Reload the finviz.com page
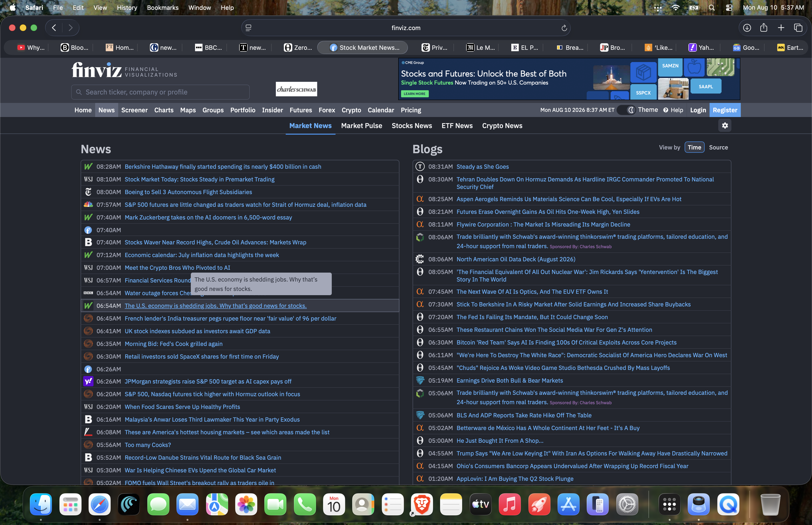 (x=564, y=28)
